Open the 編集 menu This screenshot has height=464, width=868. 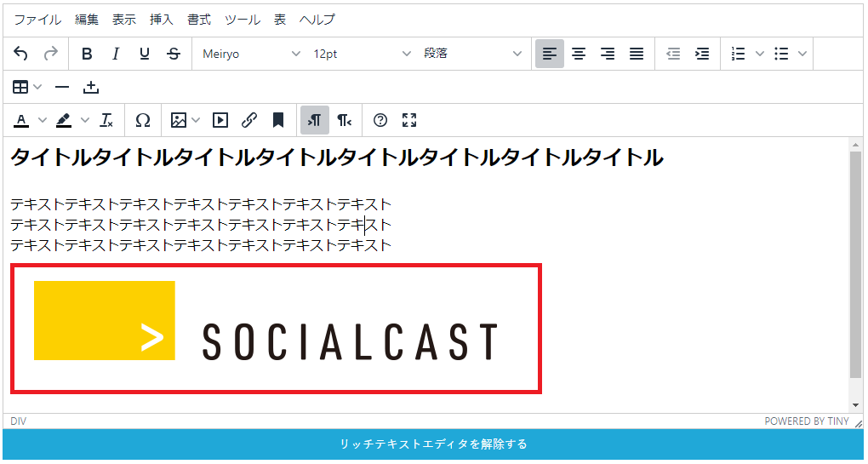(x=87, y=20)
